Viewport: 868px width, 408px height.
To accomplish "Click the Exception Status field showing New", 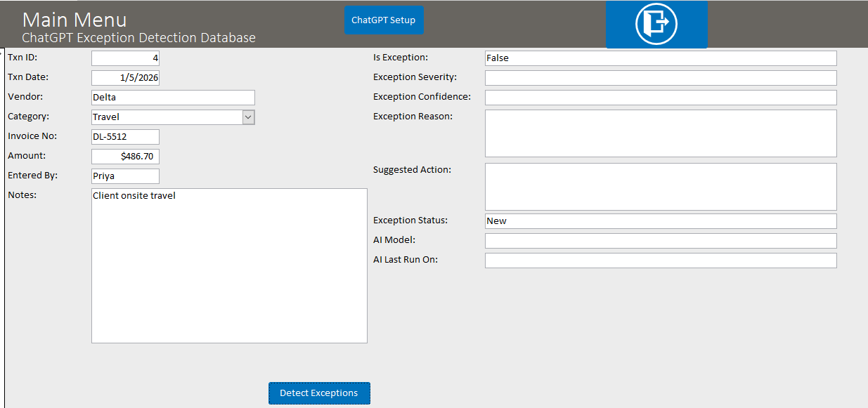I will click(660, 221).
